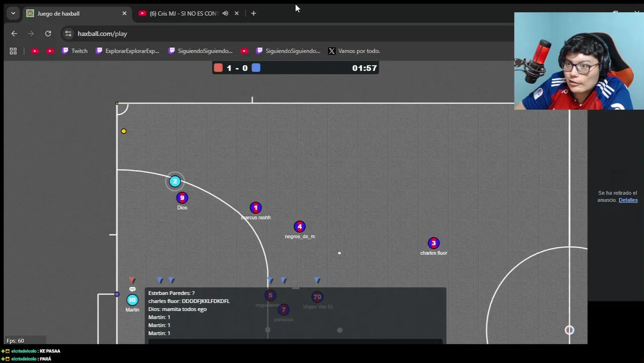Close the Juego de haxball tab
The height and width of the screenshot is (363, 644).
(124, 13)
